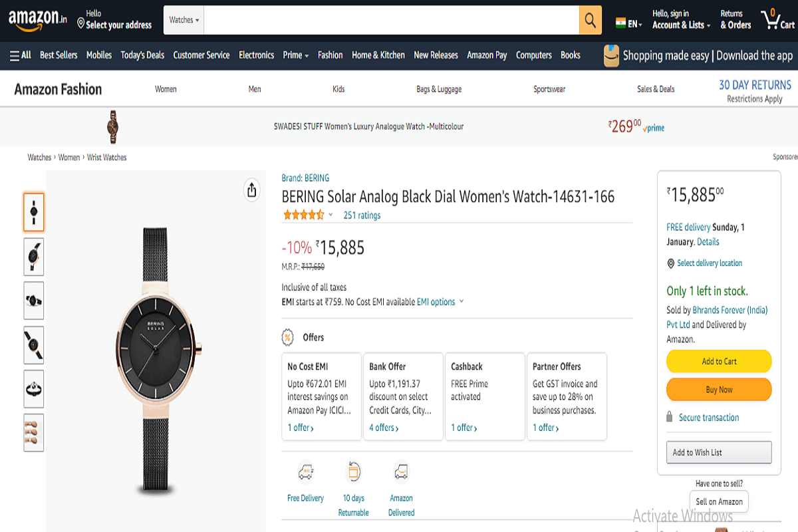
Task: Click the Amazon.in logo
Action: tap(37, 19)
